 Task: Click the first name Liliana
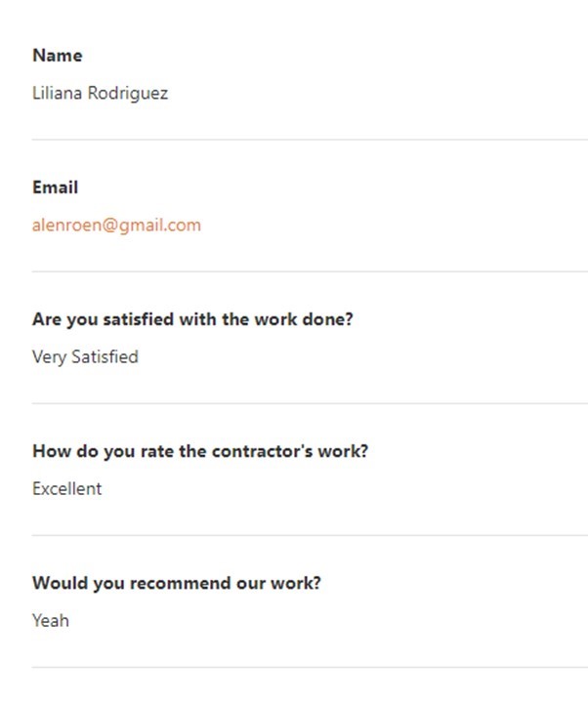click(x=58, y=94)
